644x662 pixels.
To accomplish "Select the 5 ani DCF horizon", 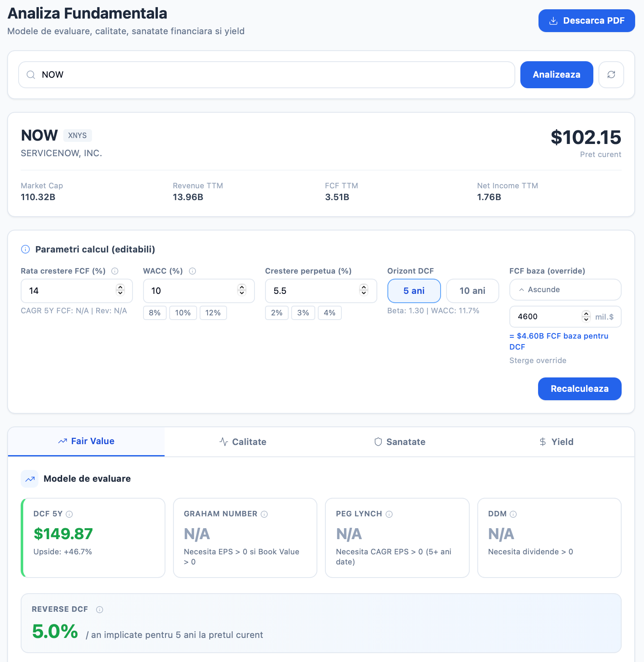I will [414, 291].
